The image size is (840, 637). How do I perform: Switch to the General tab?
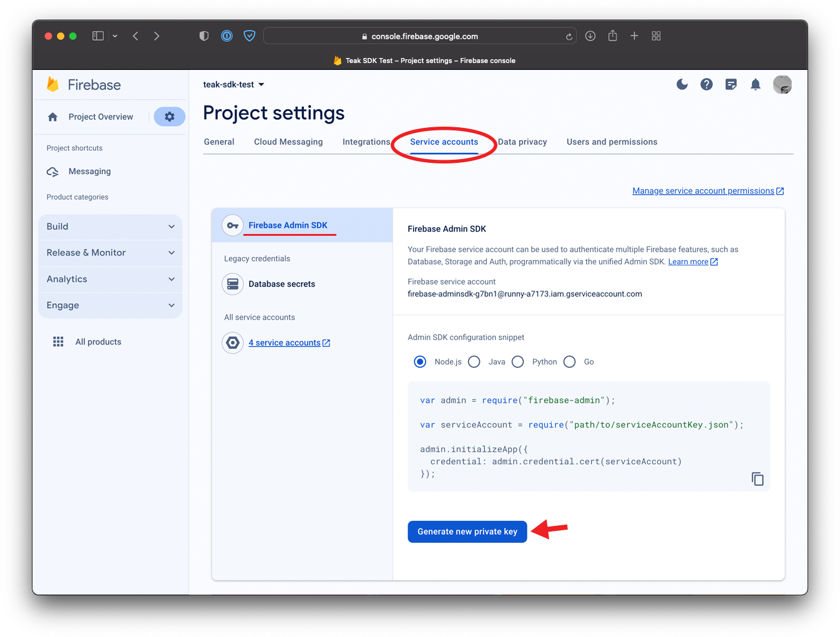(x=219, y=142)
